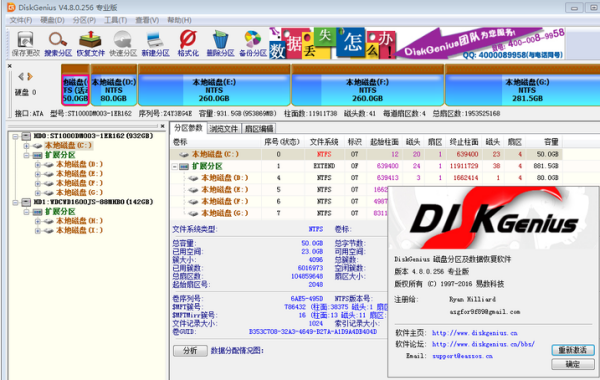Close the disk map panel with small X
This screenshot has width=600, height=380.
10,66
